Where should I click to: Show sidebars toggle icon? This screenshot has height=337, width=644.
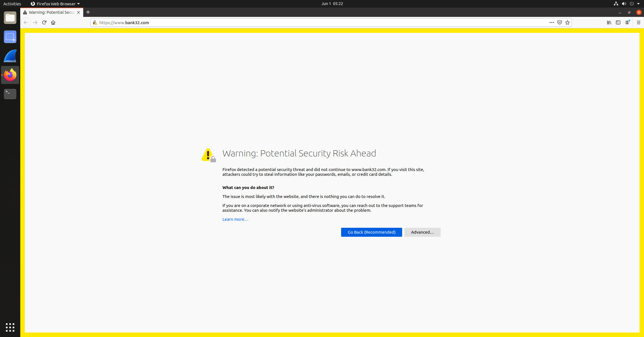coord(618,22)
